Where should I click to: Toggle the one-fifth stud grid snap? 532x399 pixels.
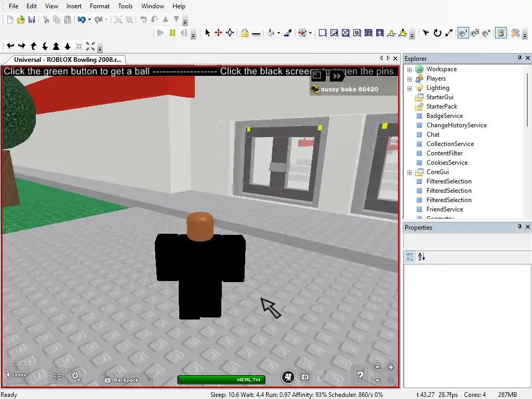tap(475, 33)
